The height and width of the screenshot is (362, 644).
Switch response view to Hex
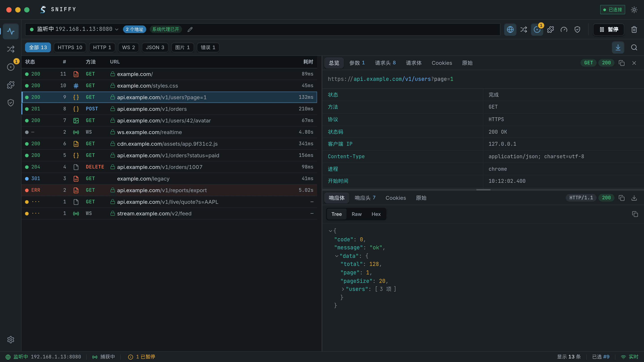376,214
